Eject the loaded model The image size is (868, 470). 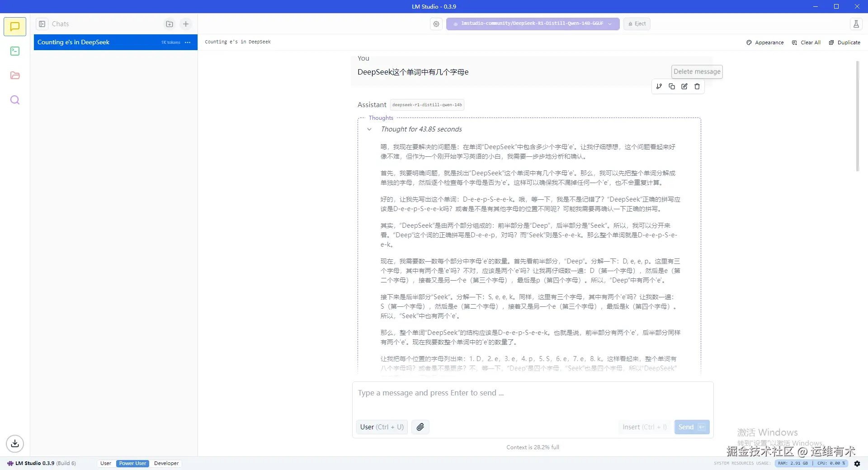[x=637, y=24]
